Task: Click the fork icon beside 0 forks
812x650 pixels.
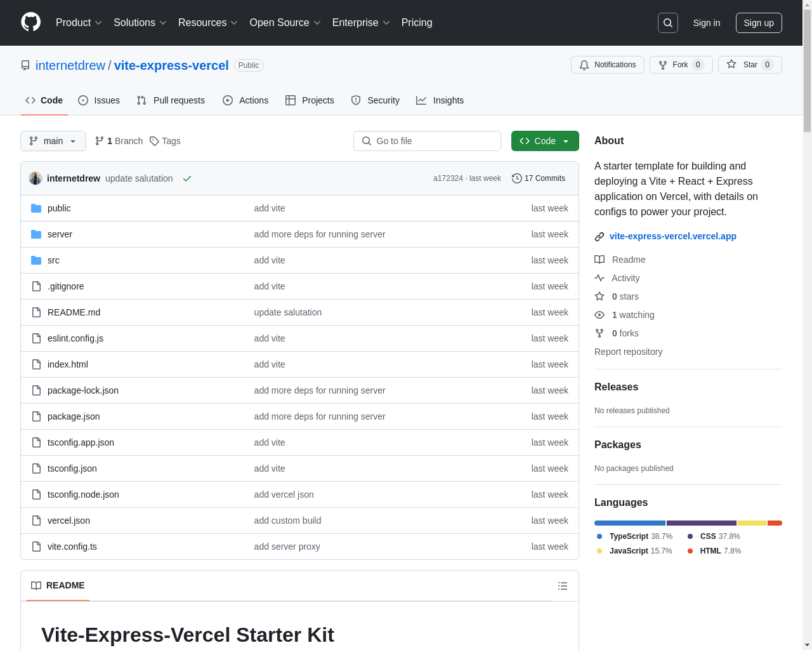Action: coord(599,333)
